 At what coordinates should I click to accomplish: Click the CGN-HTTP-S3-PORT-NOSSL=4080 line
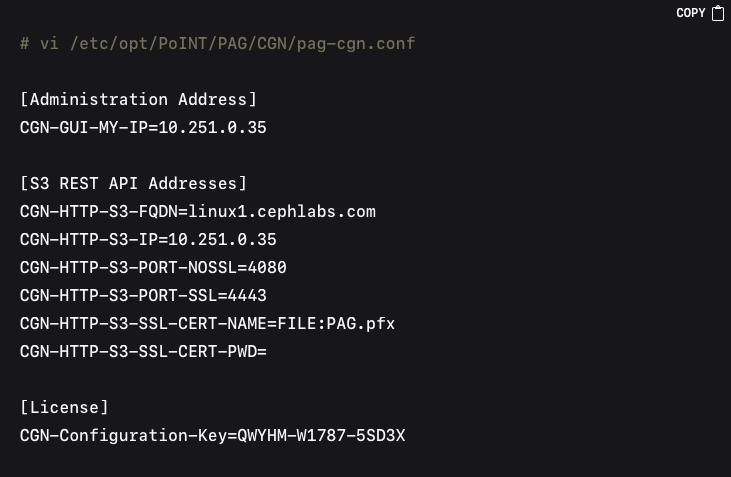[x=153, y=267]
